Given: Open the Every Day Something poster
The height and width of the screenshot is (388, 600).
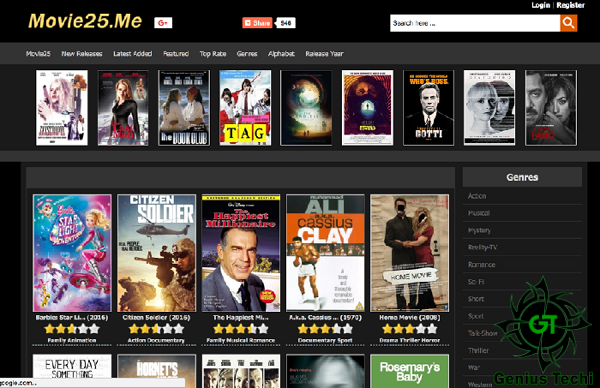Looking at the screenshot, I should coord(72,366).
